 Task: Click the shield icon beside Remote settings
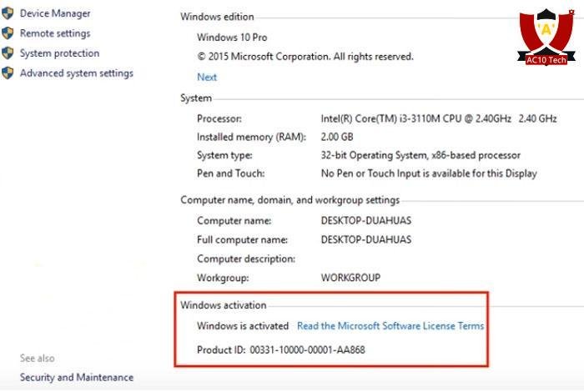(x=8, y=33)
